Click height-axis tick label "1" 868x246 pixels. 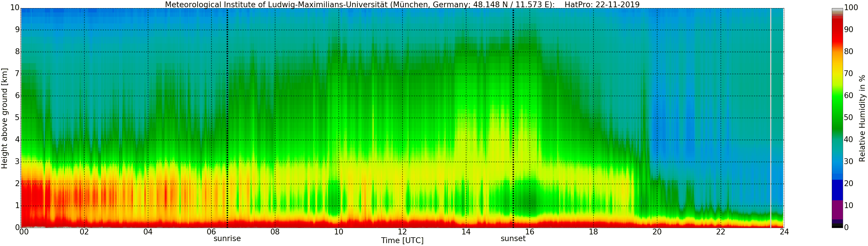(x=17, y=205)
